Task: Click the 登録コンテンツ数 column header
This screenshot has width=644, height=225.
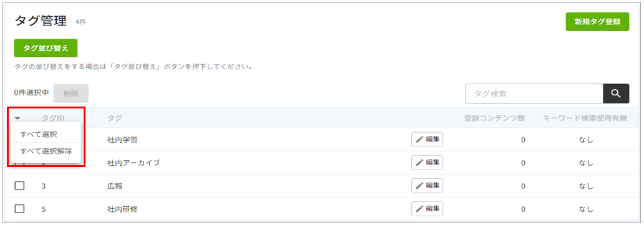Action: coord(494,118)
